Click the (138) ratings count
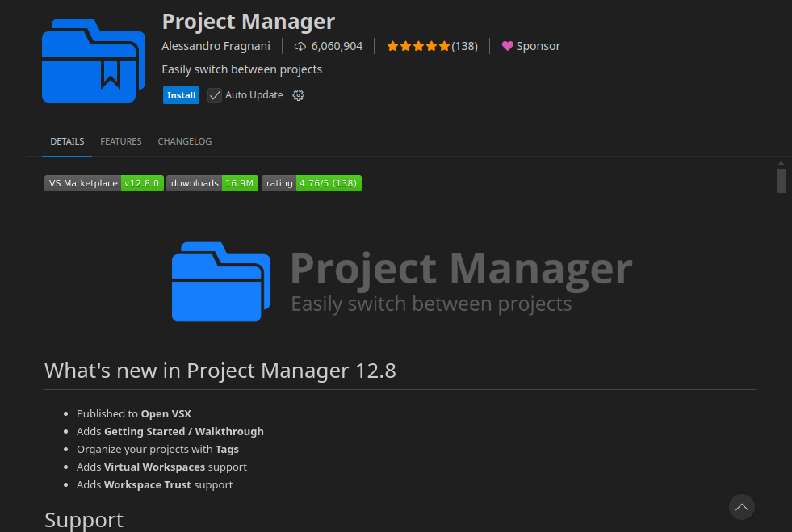Image resolution: width=792 pixels, height=532 pixels. [x=464, y=47]
